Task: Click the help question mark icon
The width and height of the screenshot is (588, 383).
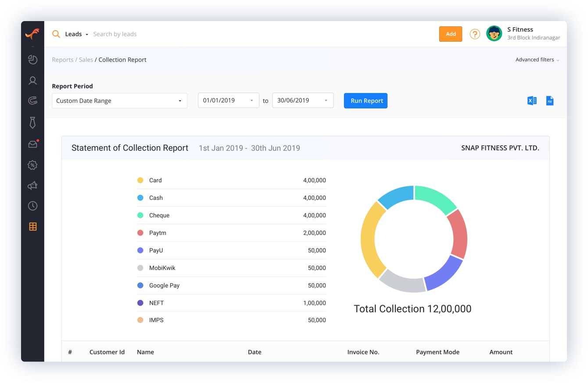Action: 475,34
